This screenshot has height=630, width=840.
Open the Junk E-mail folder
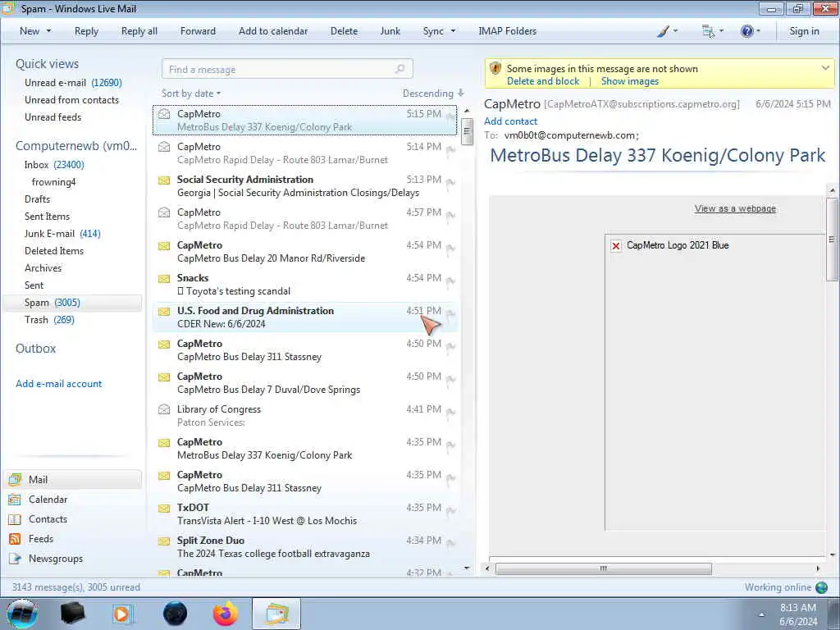(x=62, y=234)
